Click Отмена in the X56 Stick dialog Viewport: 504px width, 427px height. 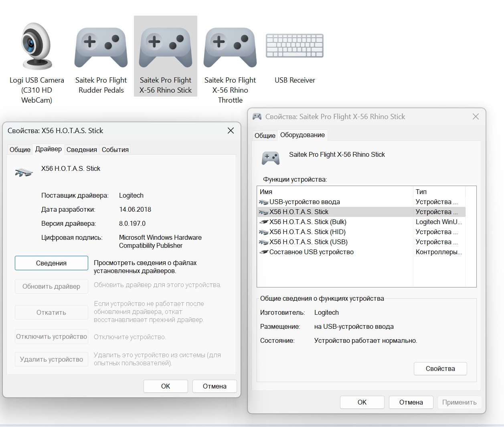point(215,386)
